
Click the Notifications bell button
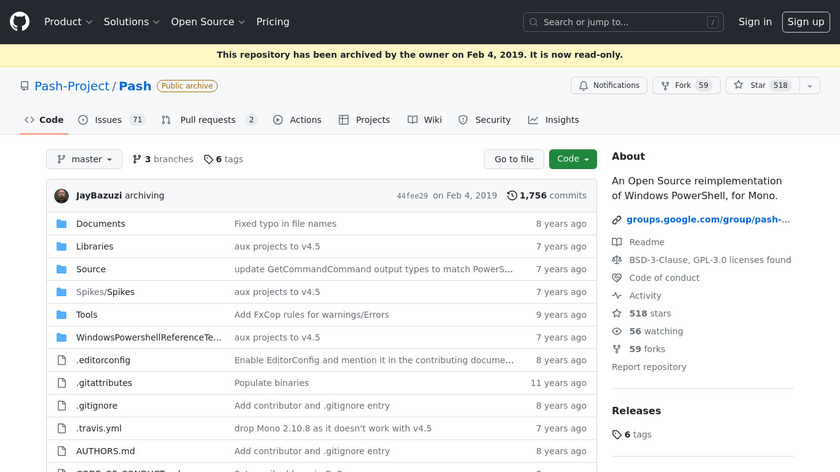click(x=608, y=86)
